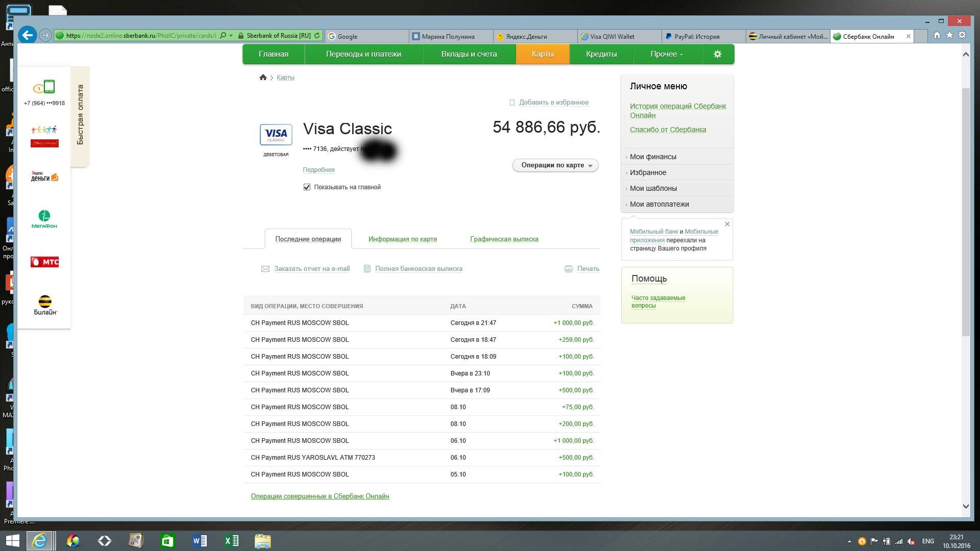The width and height of the screenshot is (980, 551).
Task: Close the Сбербанк Онлайн browser tab
Action: (x=908, y=36)
